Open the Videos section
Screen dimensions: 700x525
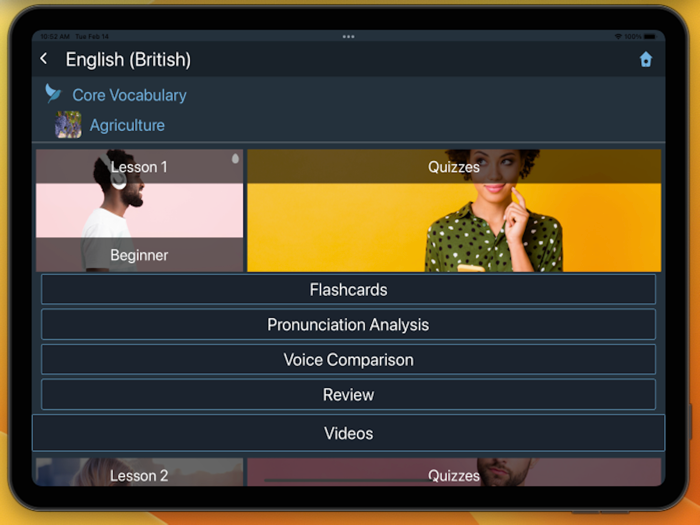coord(348,433)
